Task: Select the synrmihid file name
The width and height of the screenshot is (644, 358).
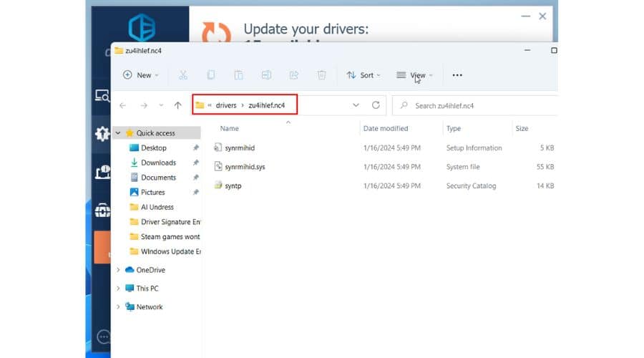Action: click(x=240, y=147)
